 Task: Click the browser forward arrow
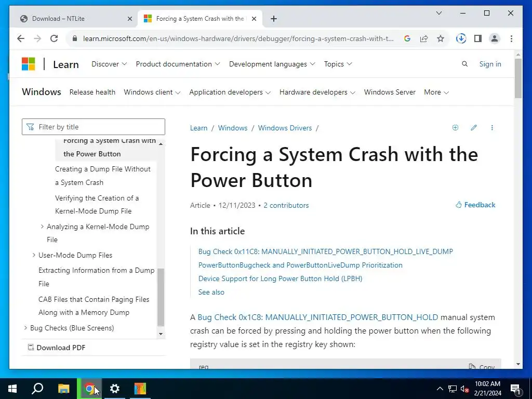pyautogui.click(x=37, y=38)
